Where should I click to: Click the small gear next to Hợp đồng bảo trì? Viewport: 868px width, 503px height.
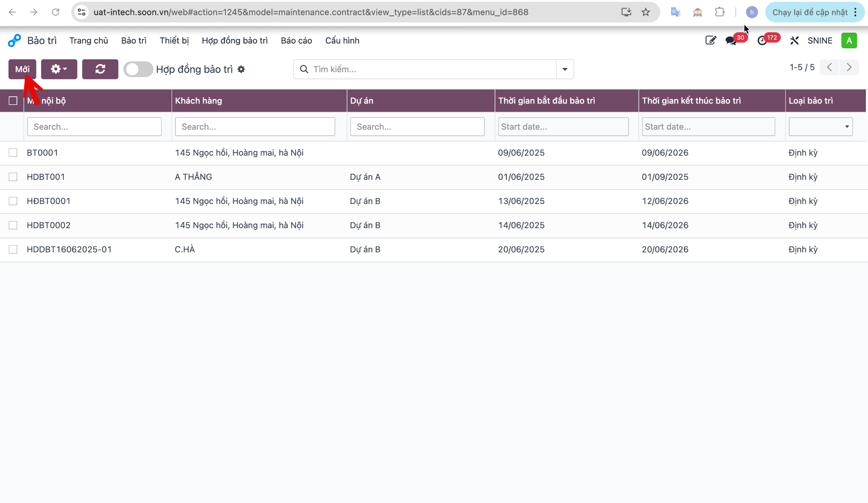pyautogui.click(x=241, y=69)
